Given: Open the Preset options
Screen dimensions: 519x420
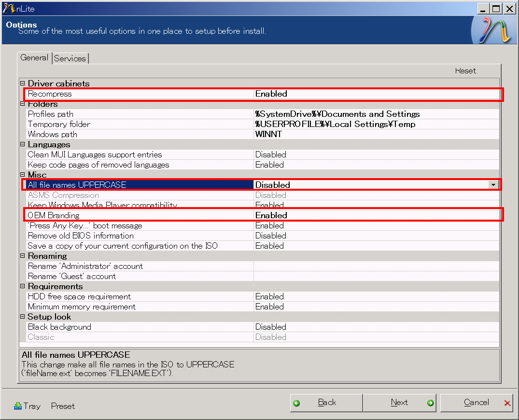Looking at the screenshot, I should point(62,406).
